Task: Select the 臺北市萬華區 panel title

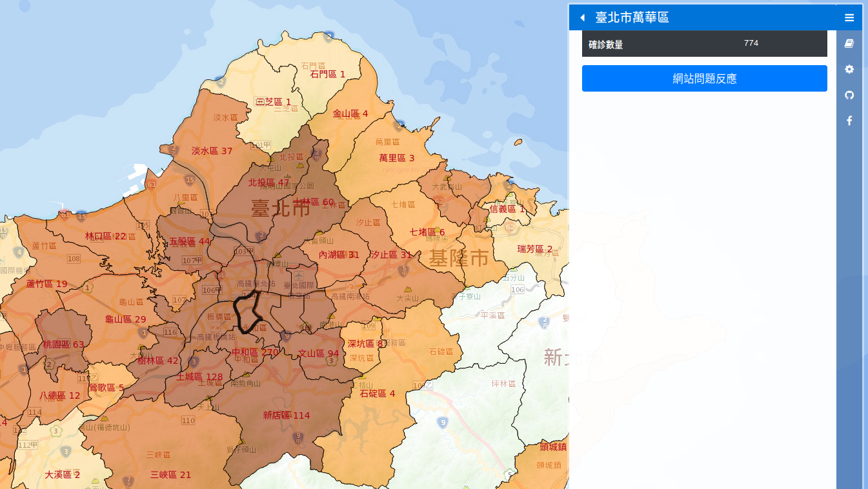Action: tap(632, 17)
